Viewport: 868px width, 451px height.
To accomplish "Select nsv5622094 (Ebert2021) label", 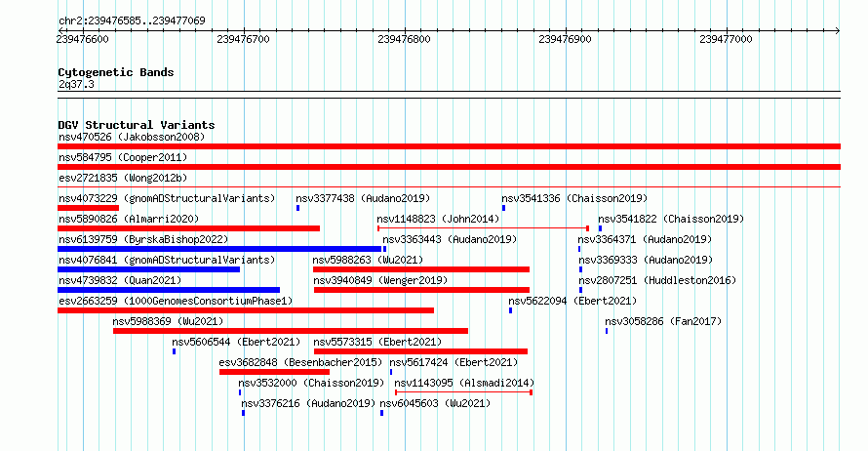I will (572, 301).
